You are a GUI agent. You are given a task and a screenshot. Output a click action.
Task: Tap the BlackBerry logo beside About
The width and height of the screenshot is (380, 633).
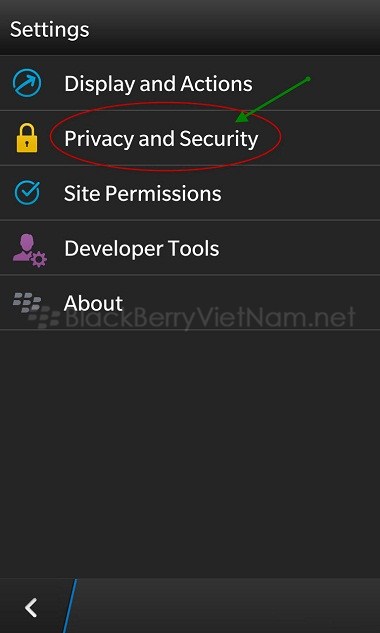click(27, 302)
